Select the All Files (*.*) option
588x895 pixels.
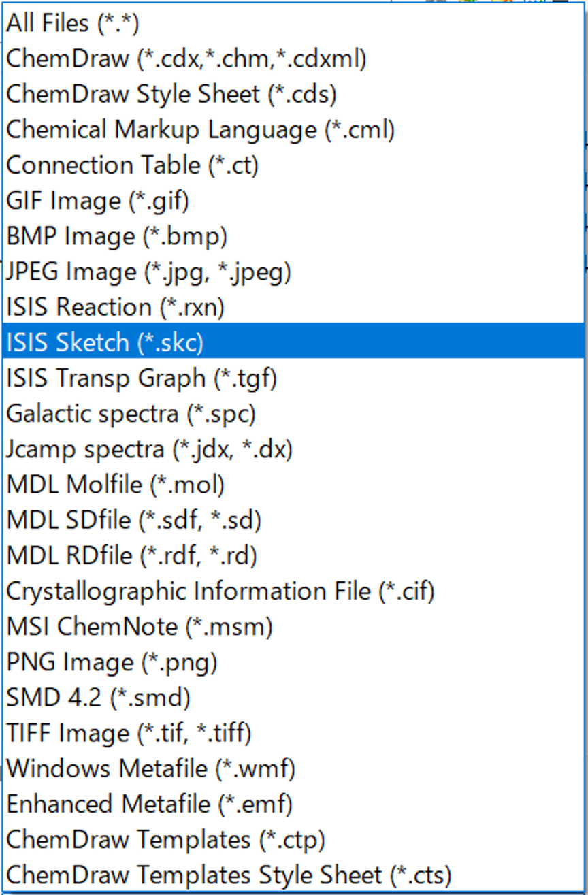[x=73, y=23]
